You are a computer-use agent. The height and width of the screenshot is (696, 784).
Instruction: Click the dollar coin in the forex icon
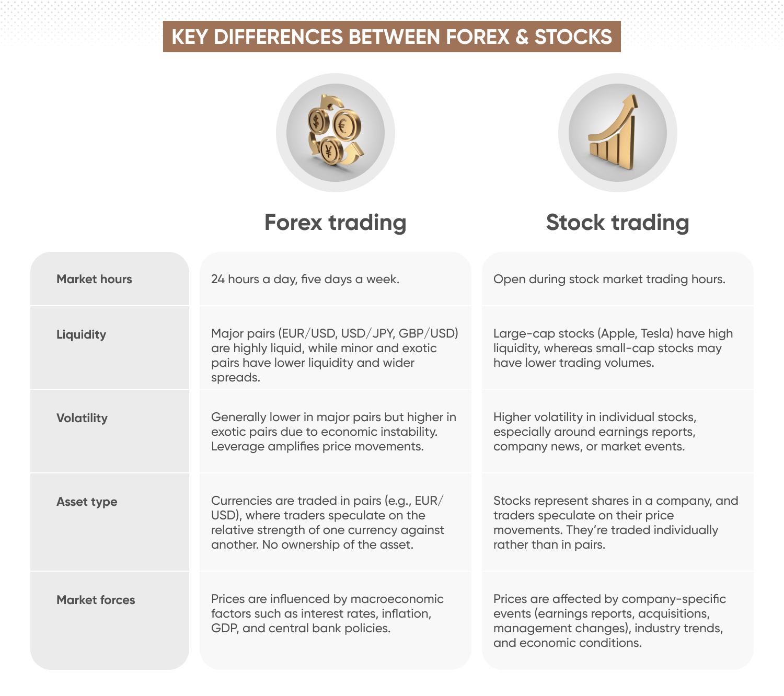click(x=316, y=121)
